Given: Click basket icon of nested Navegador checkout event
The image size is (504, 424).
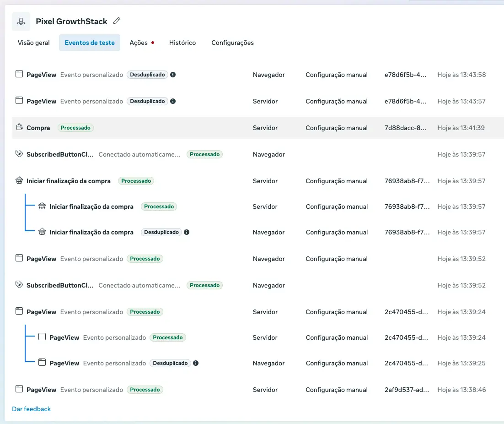Looking at the screenshot, I should pyautogui.click(x=42, y=232).
